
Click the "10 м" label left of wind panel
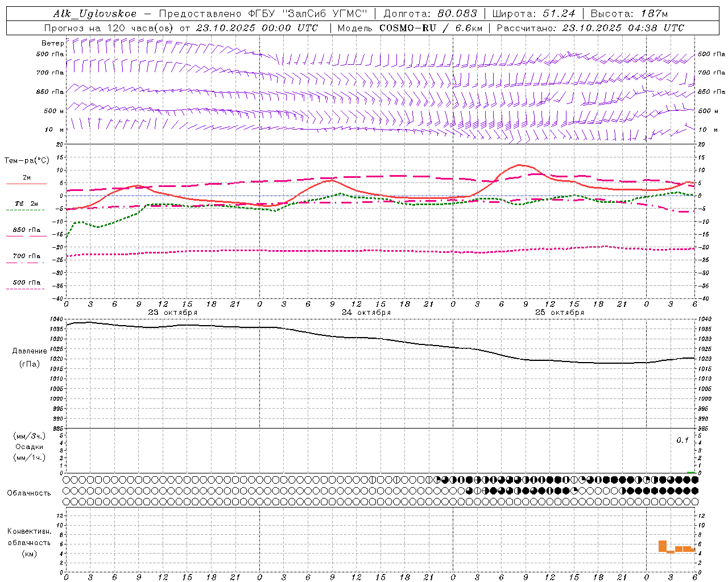[54, 130]
